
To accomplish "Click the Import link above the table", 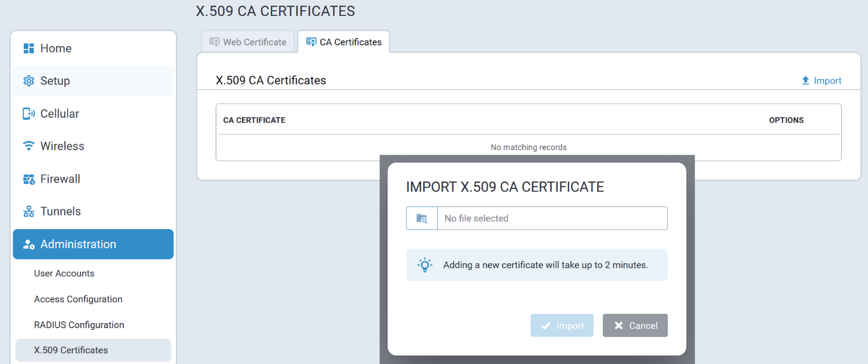I will 821,81.
